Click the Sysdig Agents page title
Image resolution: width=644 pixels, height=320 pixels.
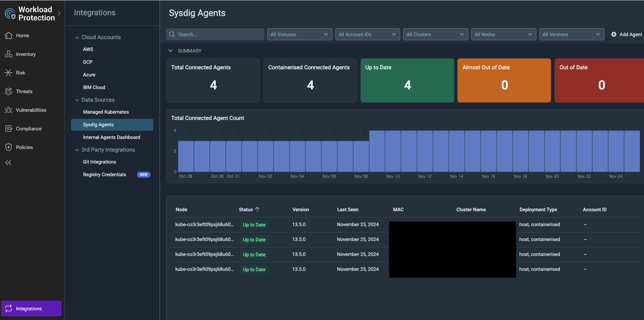[x=197, y=13]
